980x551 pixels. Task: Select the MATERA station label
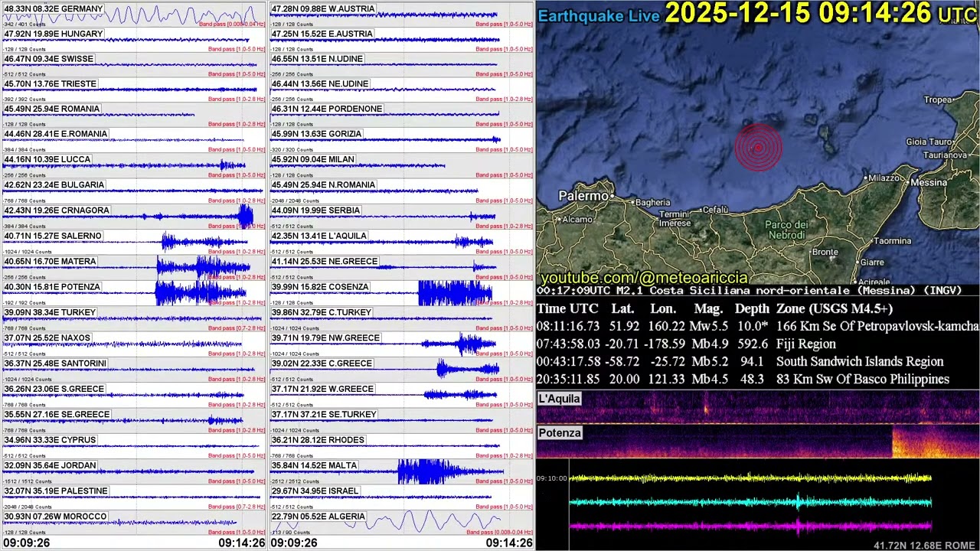(51, 262)
